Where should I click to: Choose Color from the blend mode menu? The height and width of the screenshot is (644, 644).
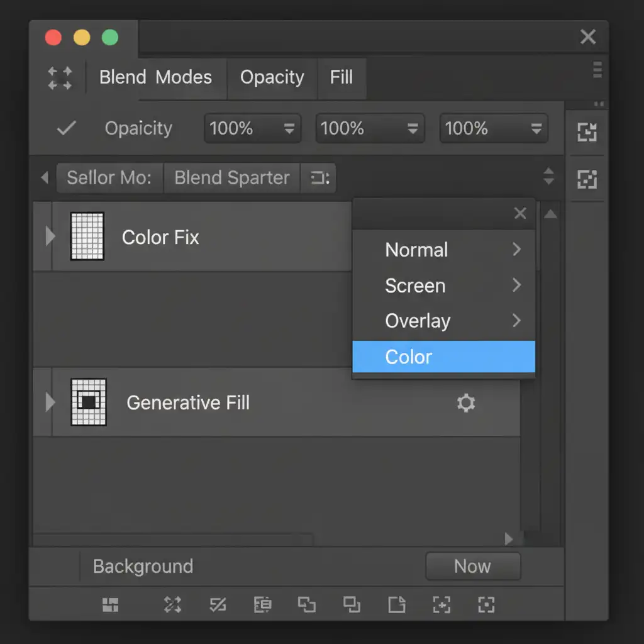click(x=443, y=357)
